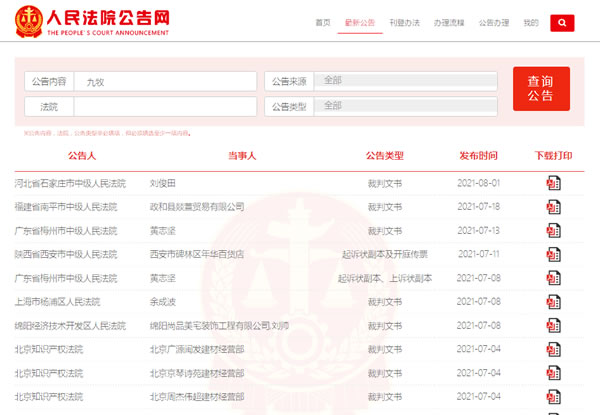Viewport: 600px width, 415px height.
Task: Download PDF for 政和县财鑫贸易有限公司 row
Action: (x=553, y=207)
